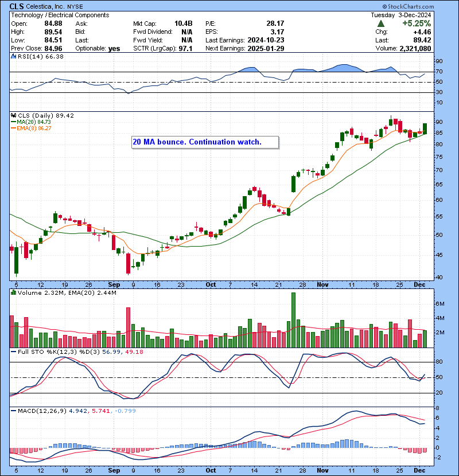Click the latest green candlestick on the price chart
The image size is (459, 476).
(425, 128)
